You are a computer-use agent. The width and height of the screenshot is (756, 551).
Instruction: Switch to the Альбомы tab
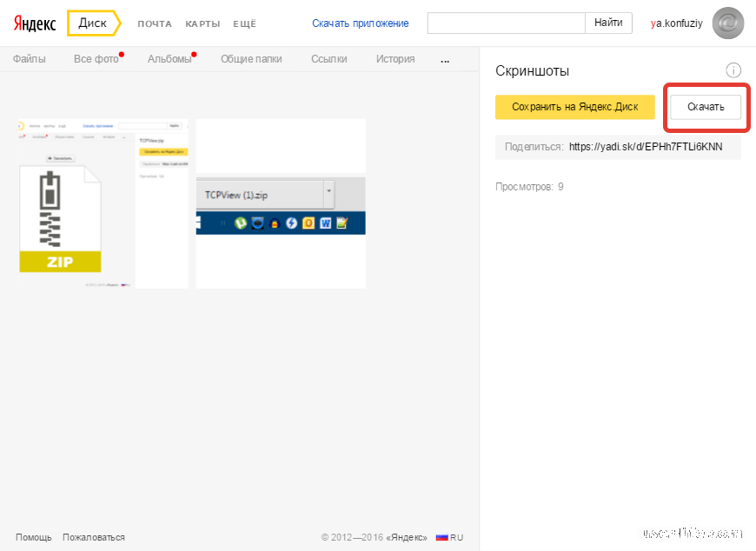[x=169, y=59]
